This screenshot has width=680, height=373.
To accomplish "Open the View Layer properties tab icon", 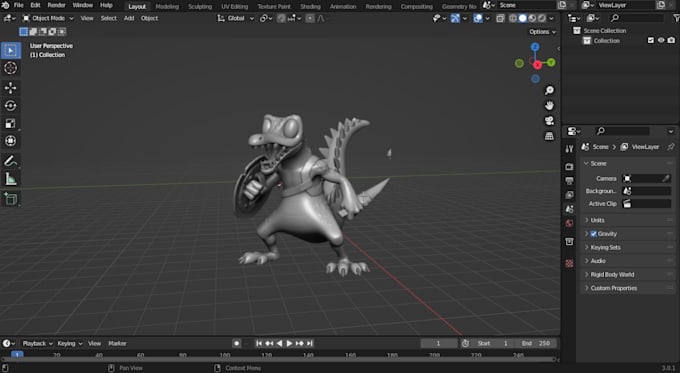I will [x=569, y=195].
